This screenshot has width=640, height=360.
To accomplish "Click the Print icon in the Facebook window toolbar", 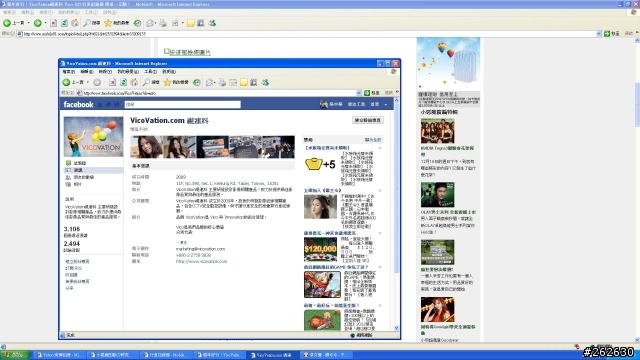I will (x=222, y=82).
